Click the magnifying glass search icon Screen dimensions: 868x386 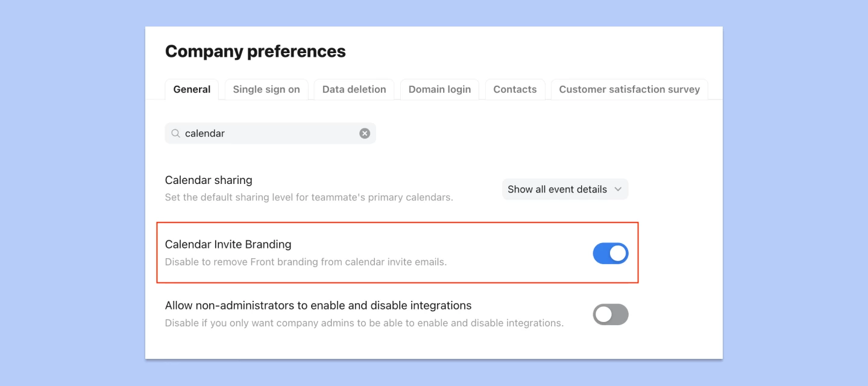click(175, 133)
